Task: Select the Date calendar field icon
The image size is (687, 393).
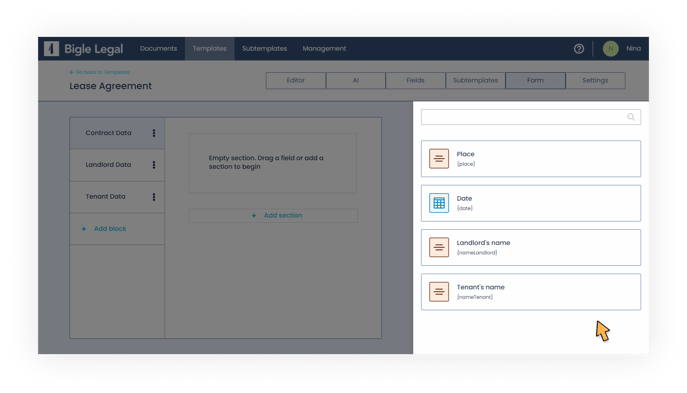Action: (439, 203)
